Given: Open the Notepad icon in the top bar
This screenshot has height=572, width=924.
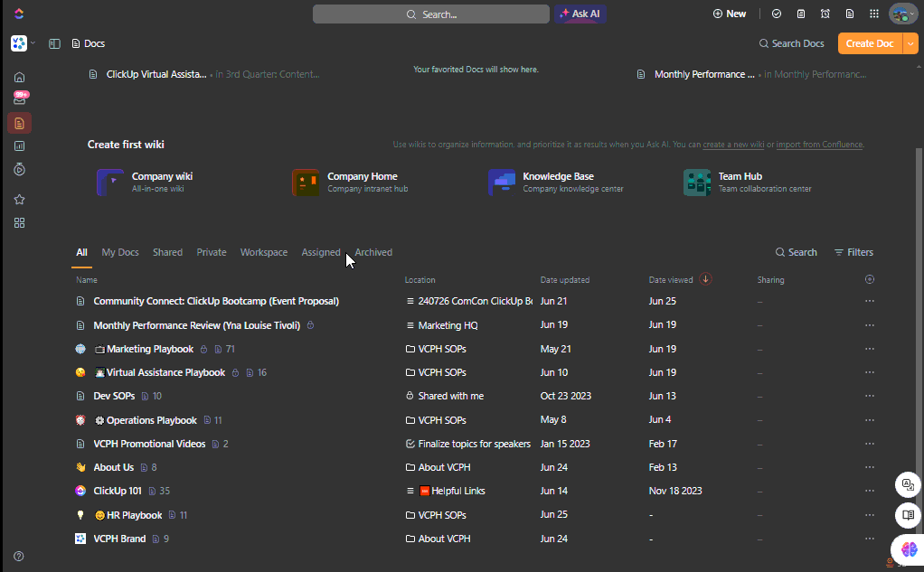Looking at the screenshot, I should tap(801, 14).
